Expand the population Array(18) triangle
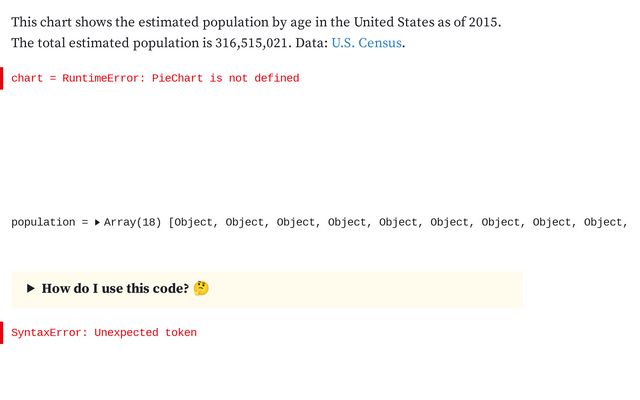 click(x=97, y=222)
